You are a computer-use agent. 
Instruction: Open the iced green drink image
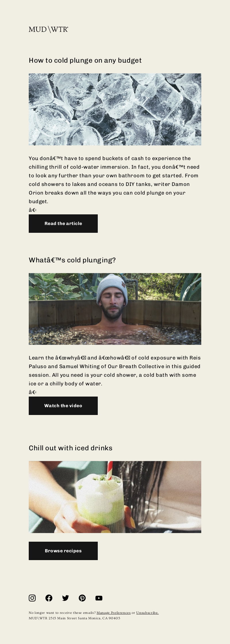115,497
